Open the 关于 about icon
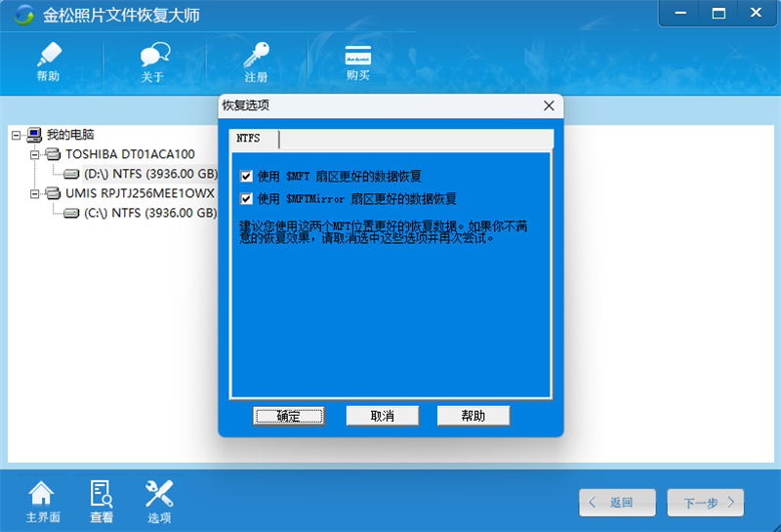Screen dimensions: 781x532 tap(154, 61)
